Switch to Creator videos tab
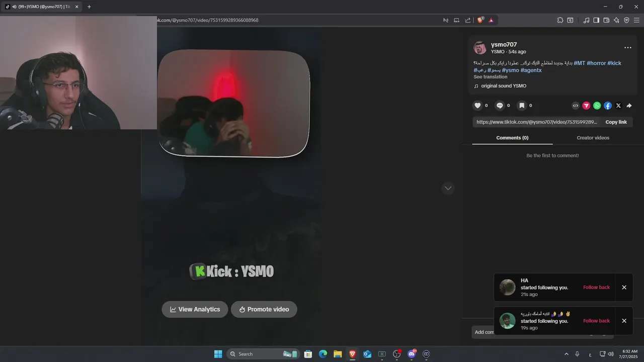The height and width of the screenshot is (362, 644). click(593, 138)
